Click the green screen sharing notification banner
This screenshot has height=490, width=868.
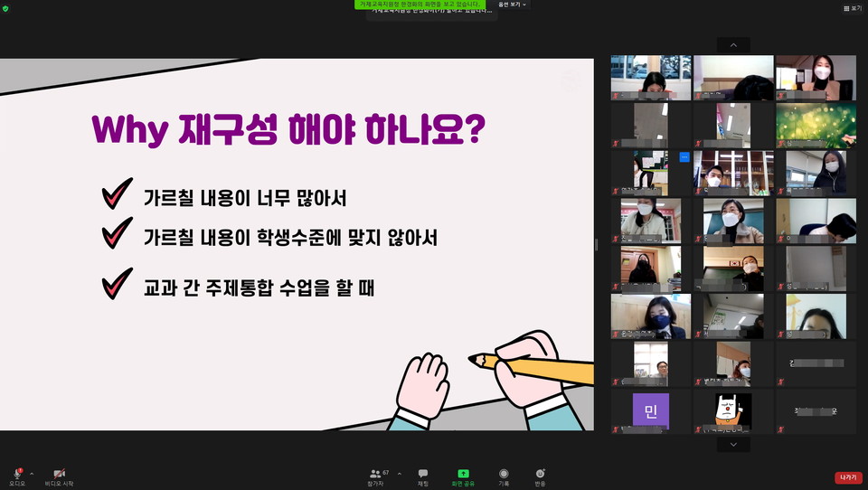(x=420, y=5)
